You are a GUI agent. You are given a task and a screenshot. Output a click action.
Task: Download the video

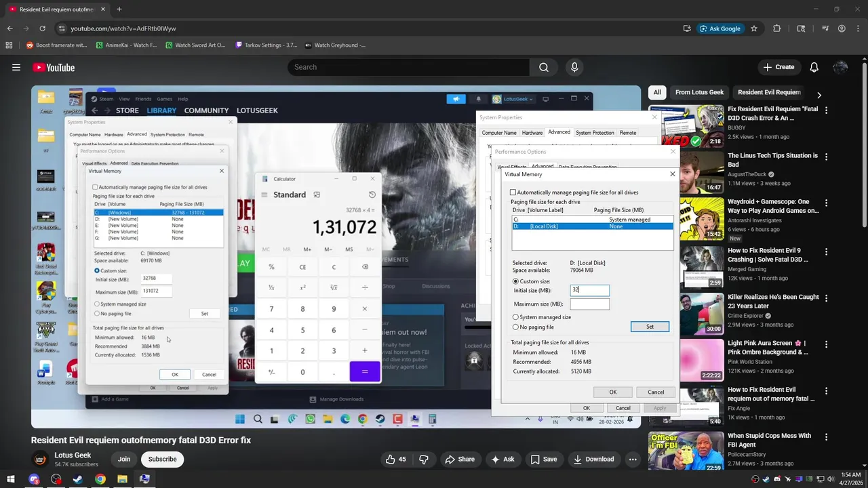[593, 459]
